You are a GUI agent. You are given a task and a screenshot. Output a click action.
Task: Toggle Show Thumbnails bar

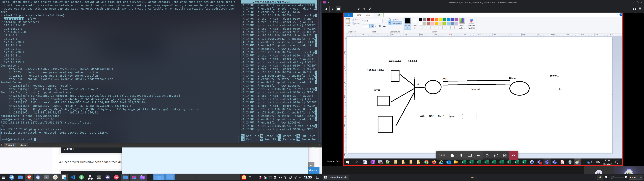pos(339,177)
